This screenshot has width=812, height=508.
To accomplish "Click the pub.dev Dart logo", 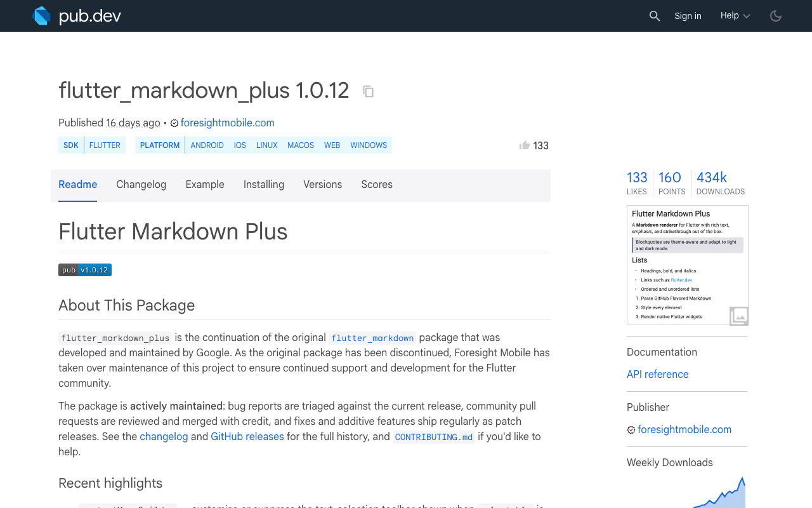I will [41, 16].
